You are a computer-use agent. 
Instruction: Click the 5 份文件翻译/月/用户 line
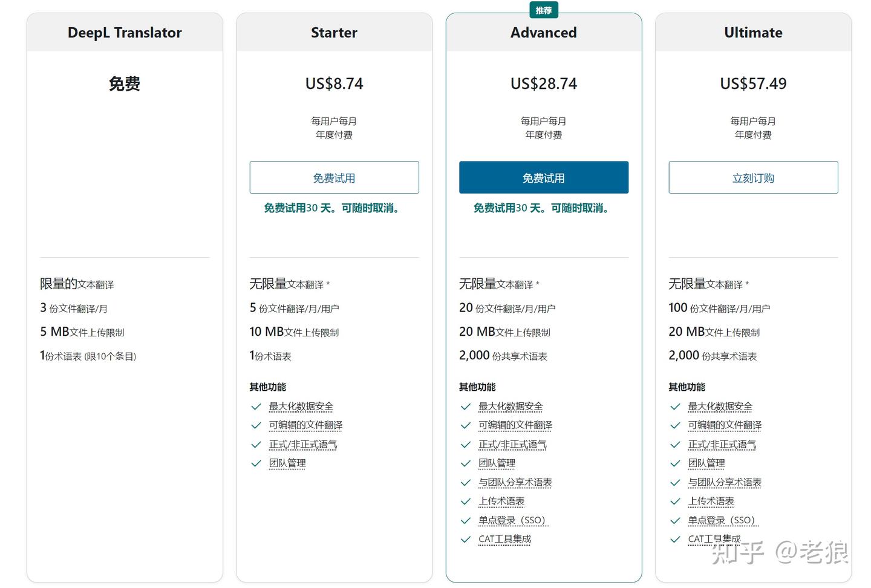tap(294, 308)
